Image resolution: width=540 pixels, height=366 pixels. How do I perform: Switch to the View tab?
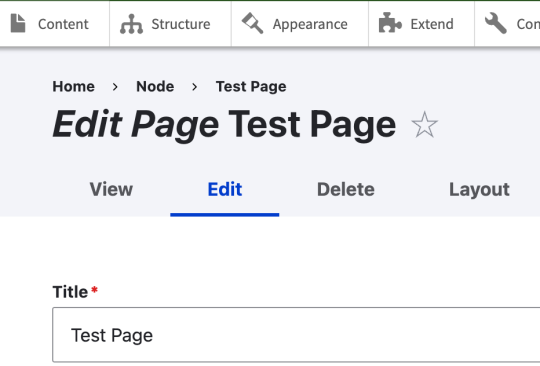pos(111,189)
